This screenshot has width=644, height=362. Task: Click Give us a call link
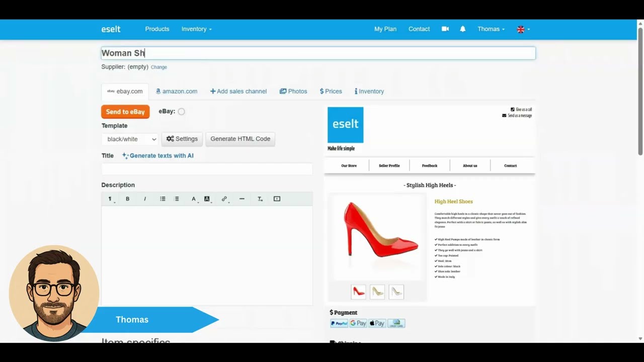[521, 110]
